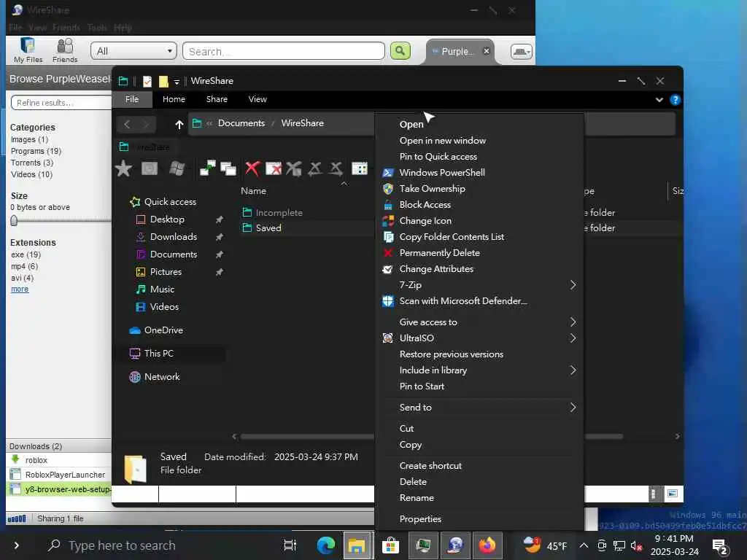Select Properties from context menu
Image resolution: width=747 pixels, height=560 pixels.
pyautogui.click(x=420, y=519)
